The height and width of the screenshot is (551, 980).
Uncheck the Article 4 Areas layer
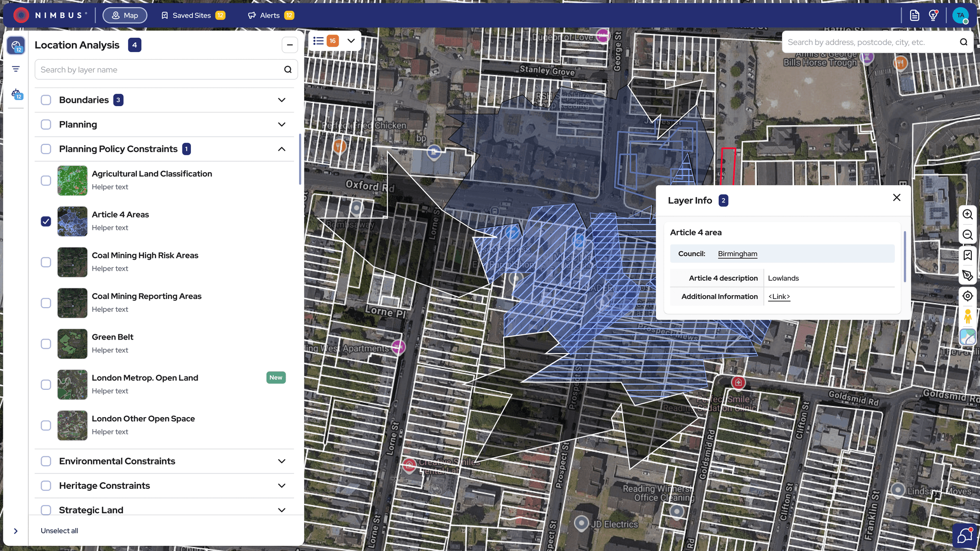pos(46,221)
